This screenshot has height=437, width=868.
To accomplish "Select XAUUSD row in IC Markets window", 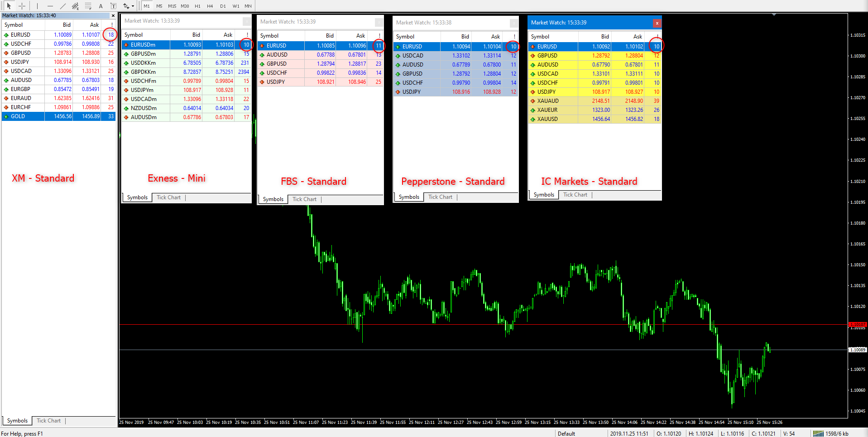I will (x=595, y=119).
